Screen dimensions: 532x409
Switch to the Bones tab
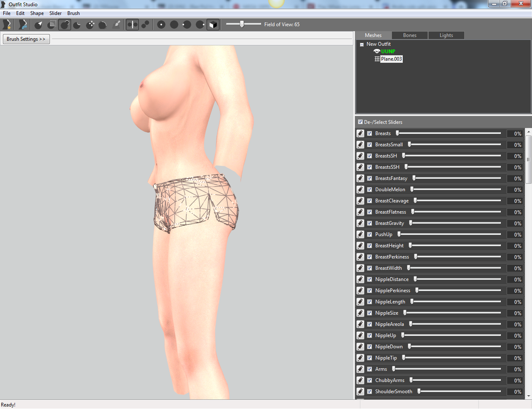410,35
